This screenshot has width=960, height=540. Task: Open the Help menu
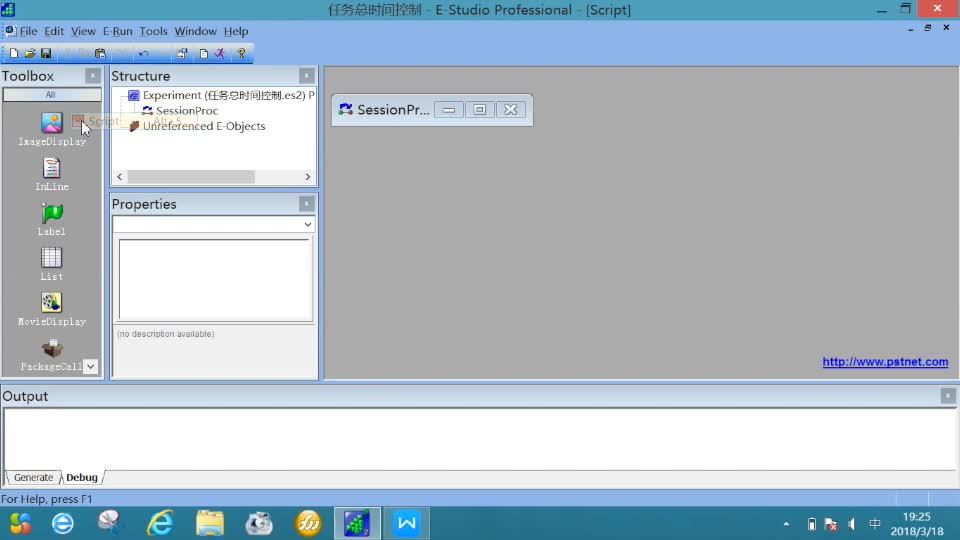click(x=236, y=31)
